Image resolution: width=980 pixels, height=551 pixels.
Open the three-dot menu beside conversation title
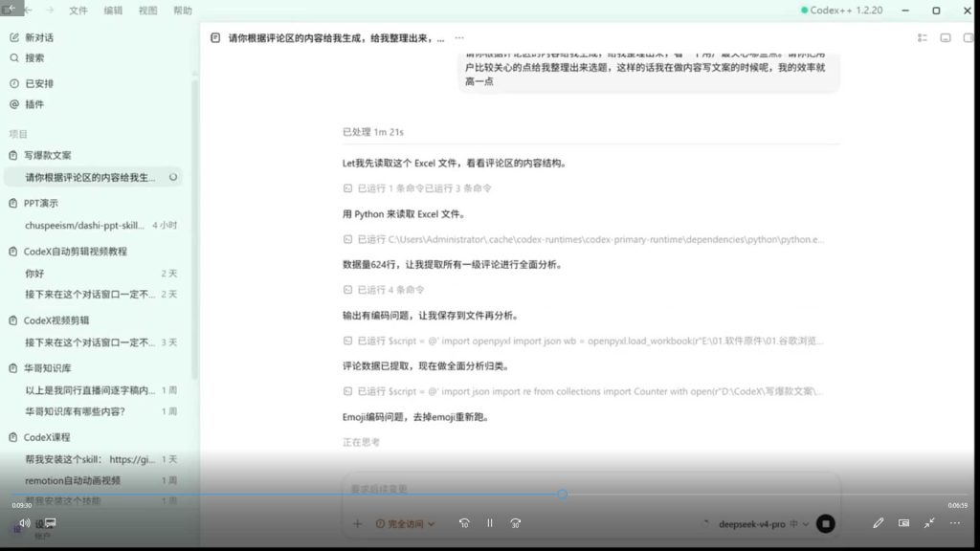point(459,38)
